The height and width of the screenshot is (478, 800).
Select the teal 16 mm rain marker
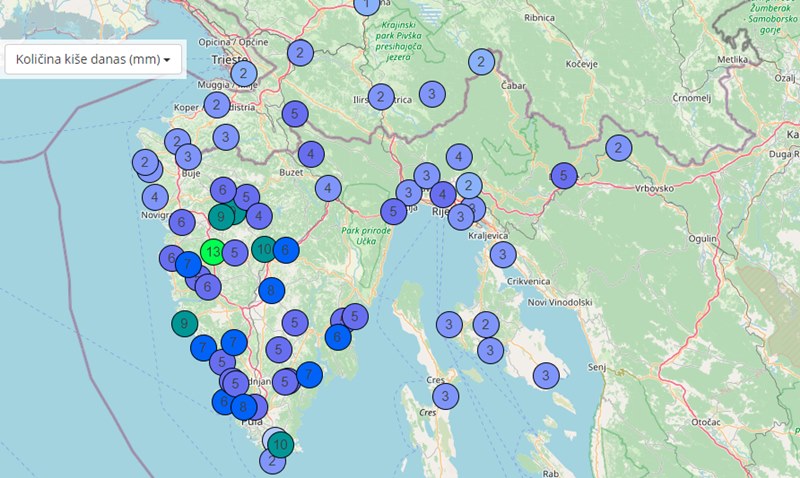point(264,249)
